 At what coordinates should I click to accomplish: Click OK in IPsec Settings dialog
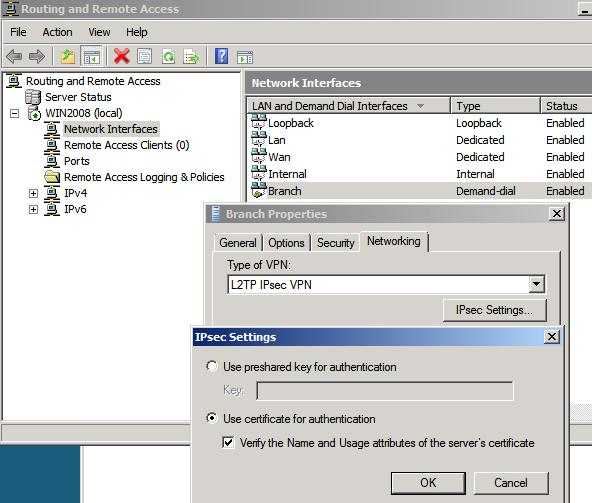tap(428, 483)
